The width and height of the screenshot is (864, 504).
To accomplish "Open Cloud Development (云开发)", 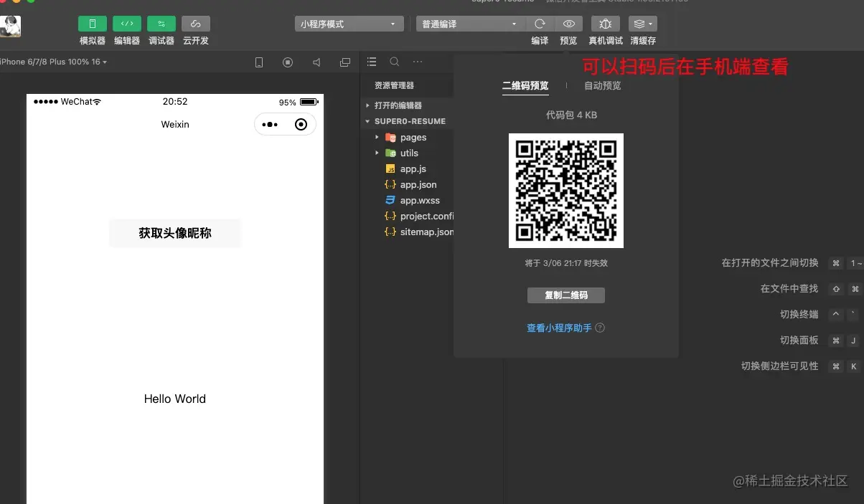I will pyautogui.click(x=196, y=24).
